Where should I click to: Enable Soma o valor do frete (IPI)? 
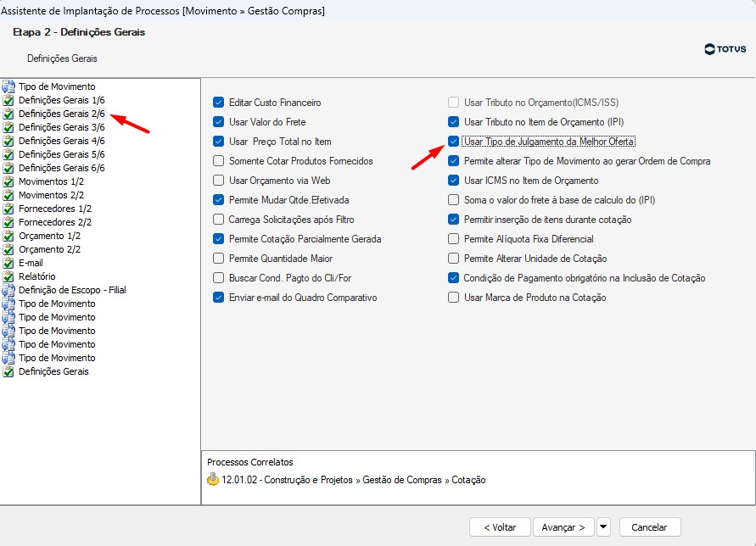[453, 200]
